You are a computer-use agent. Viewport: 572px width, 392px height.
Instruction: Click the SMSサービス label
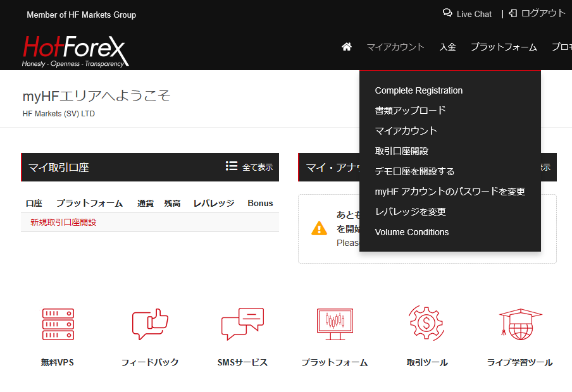tap(242, 362)
